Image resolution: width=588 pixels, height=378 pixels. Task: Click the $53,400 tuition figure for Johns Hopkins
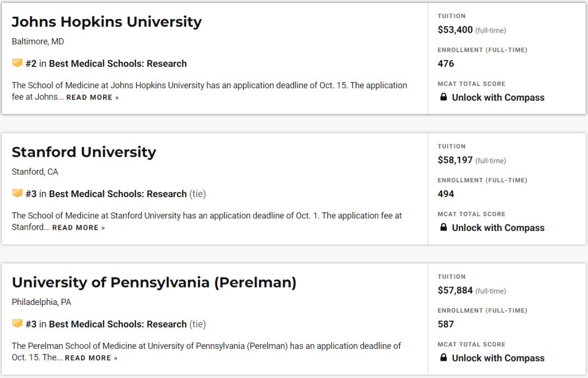click(x=455, y=30)
